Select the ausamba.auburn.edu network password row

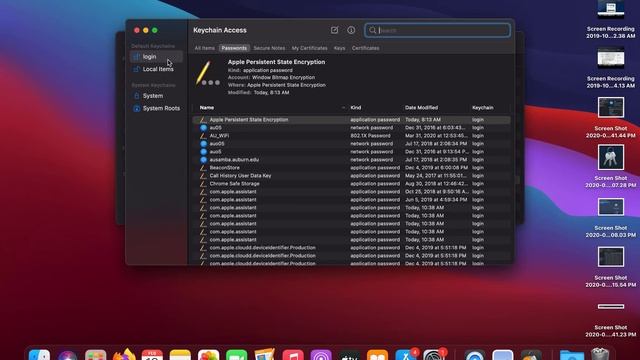pos(351,160)
